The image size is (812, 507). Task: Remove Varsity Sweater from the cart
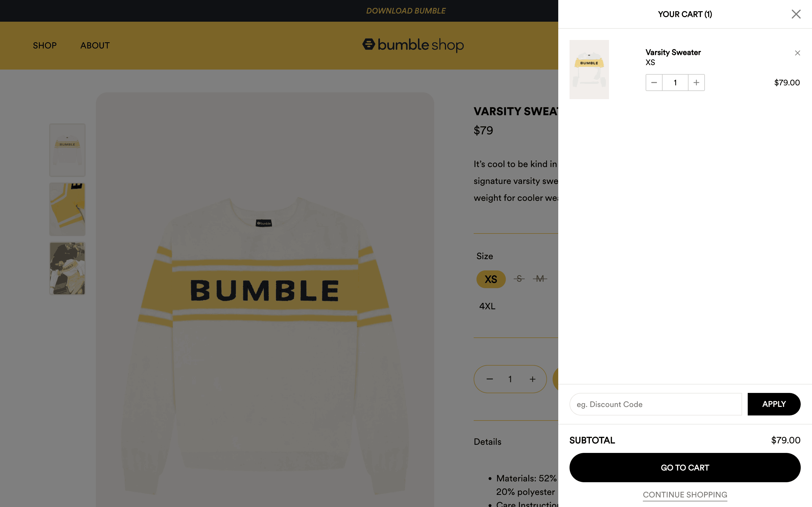798,53
